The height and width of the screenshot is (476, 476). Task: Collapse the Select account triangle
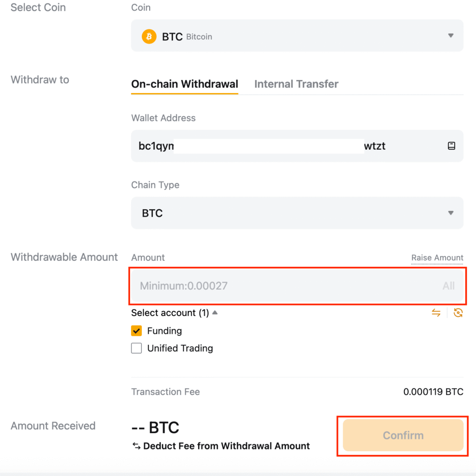(215, 312)
